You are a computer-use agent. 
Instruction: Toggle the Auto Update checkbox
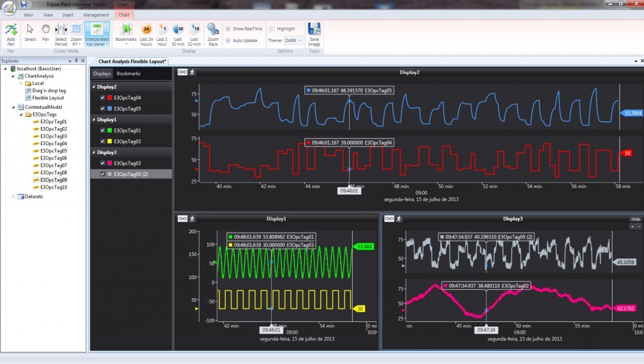[x=228, y=41]
